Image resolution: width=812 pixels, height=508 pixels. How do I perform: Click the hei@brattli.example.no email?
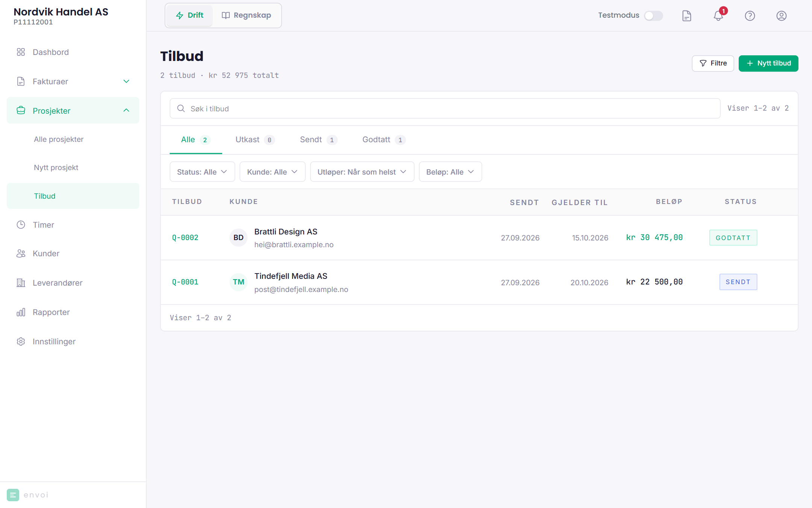(294, 245)
